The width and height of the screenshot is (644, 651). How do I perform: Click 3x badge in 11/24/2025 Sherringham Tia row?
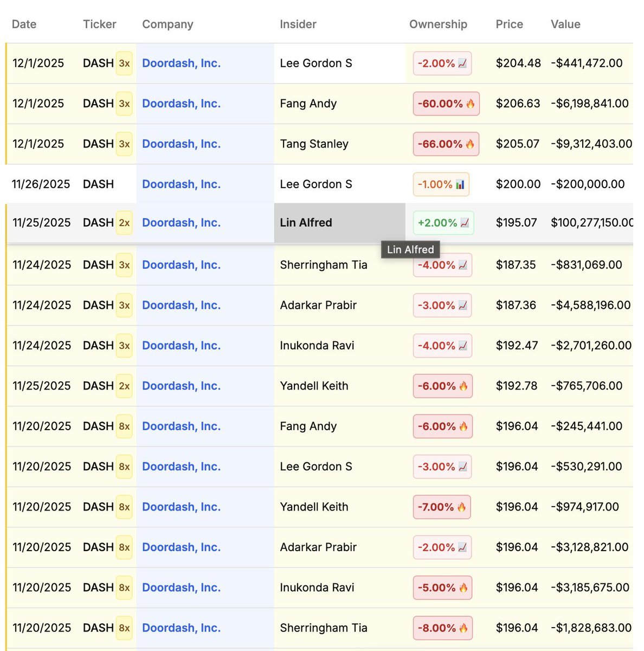click(124, 265)
